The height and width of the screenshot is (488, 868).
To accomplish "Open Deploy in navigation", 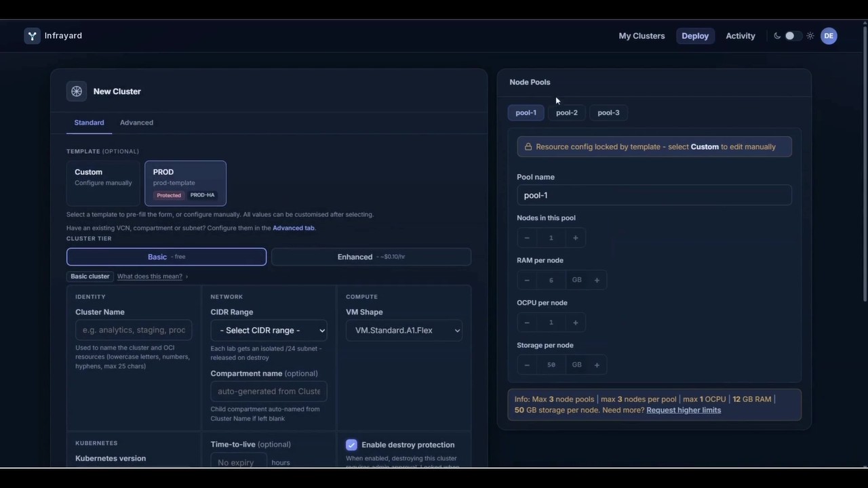I will point(695,36).
